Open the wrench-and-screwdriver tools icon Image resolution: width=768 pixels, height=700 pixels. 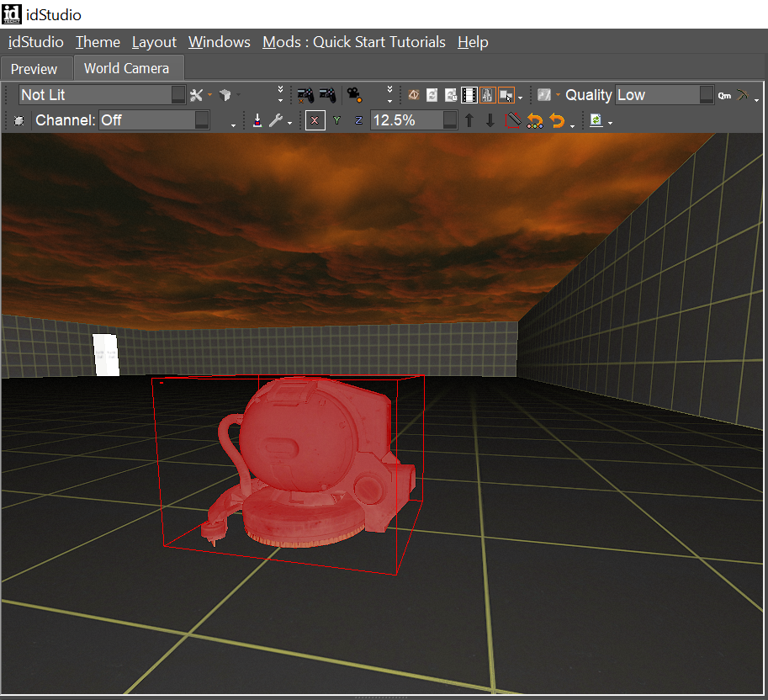(196, 95)
